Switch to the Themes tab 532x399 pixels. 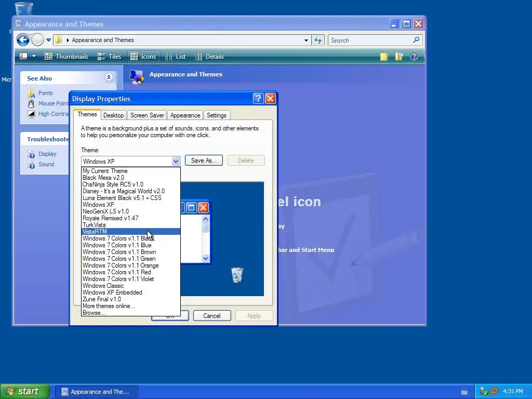click(87, 114)
